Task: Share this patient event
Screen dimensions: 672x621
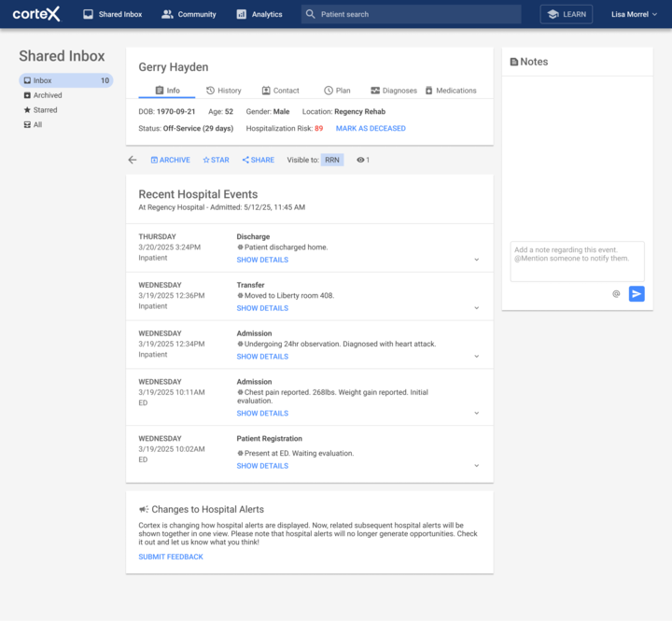Action: coord(259,160)
